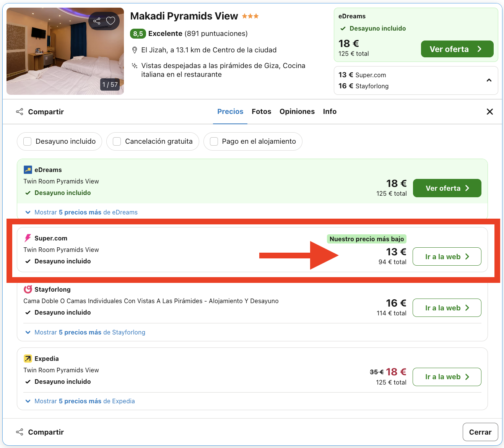Click the location pin icon beside El Jizah

[135, 50]
